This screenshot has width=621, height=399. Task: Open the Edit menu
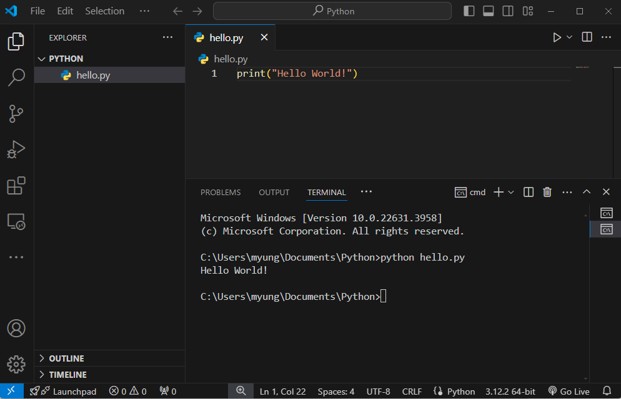pos(65,11)
